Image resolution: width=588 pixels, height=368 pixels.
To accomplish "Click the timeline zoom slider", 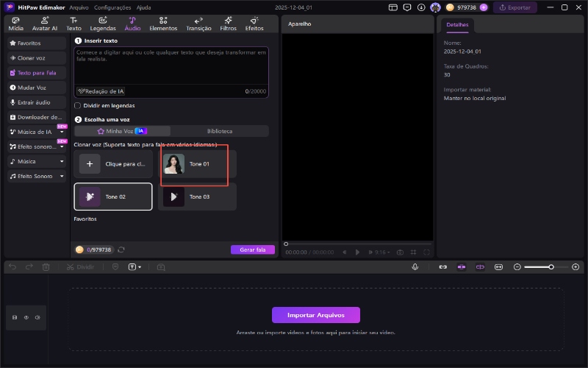I will (545, 267).
